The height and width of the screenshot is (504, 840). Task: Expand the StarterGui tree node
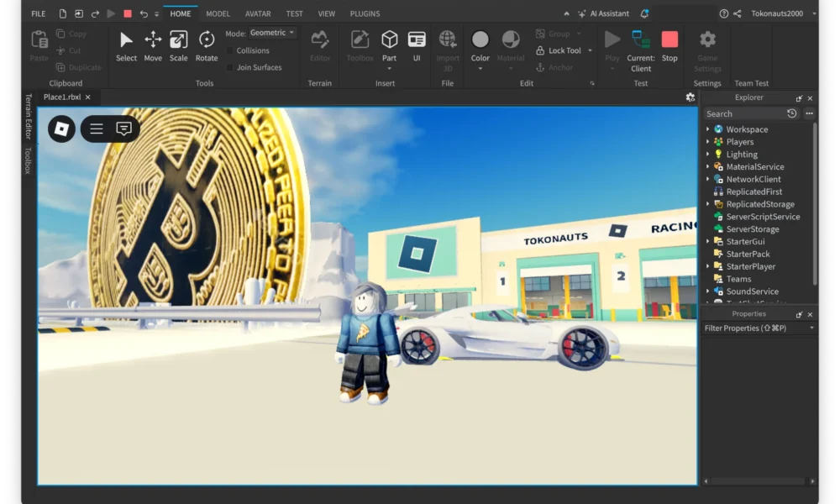pos(707,242)
